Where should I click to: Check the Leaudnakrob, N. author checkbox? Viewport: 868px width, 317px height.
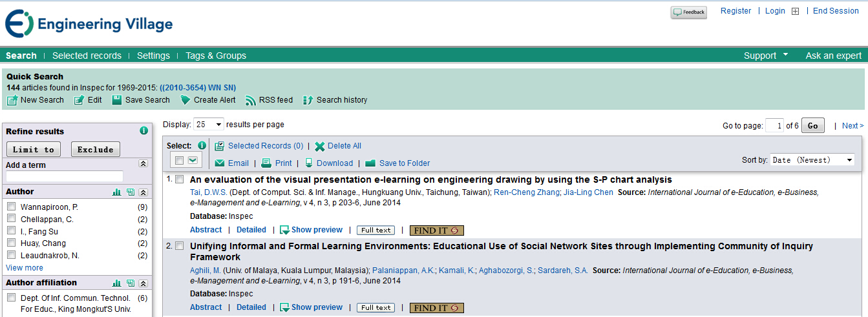(11, 255)
